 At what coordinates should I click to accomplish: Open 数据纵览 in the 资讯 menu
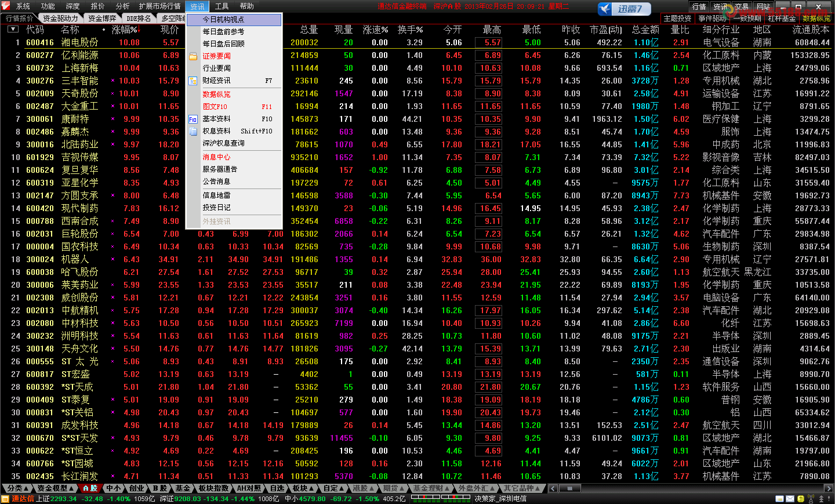[x=234, y=95]
